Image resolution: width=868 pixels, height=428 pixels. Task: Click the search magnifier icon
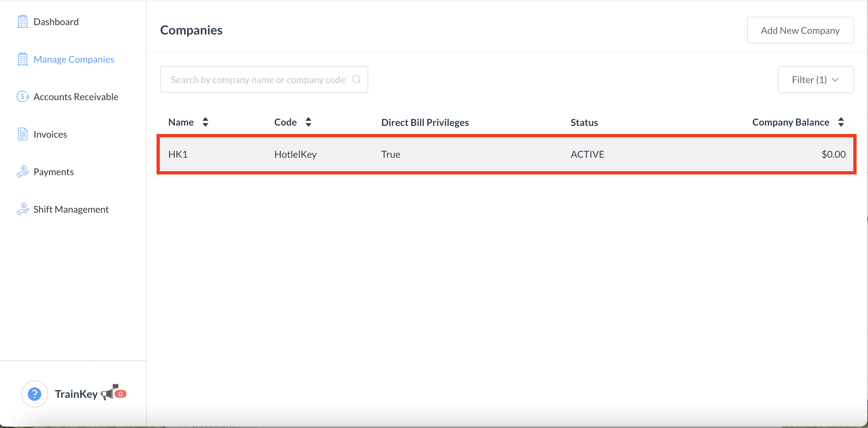coord(356,79)
